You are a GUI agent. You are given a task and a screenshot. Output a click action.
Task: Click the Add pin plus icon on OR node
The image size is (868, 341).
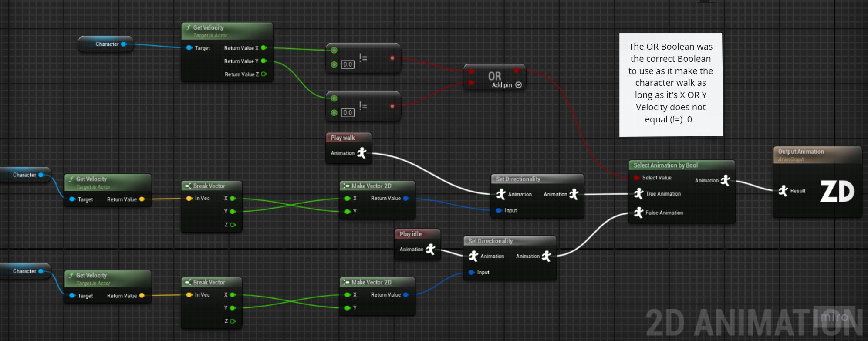518,85
